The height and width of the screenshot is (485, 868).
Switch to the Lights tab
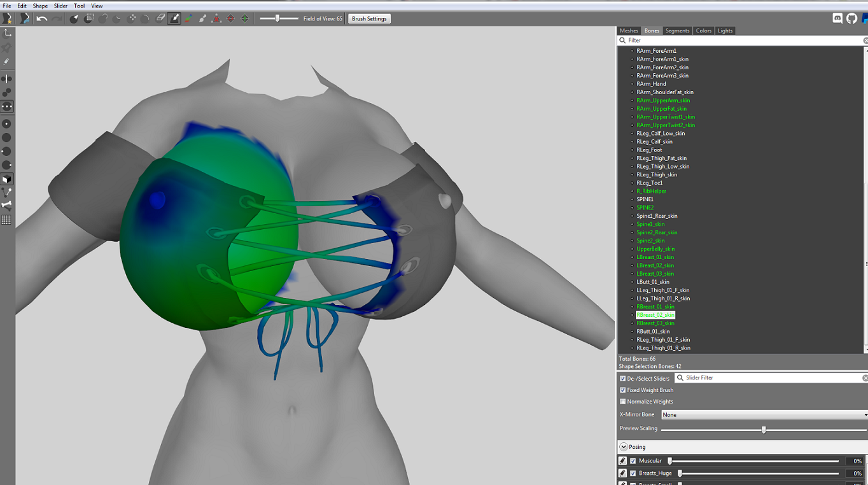pos(725,31)
